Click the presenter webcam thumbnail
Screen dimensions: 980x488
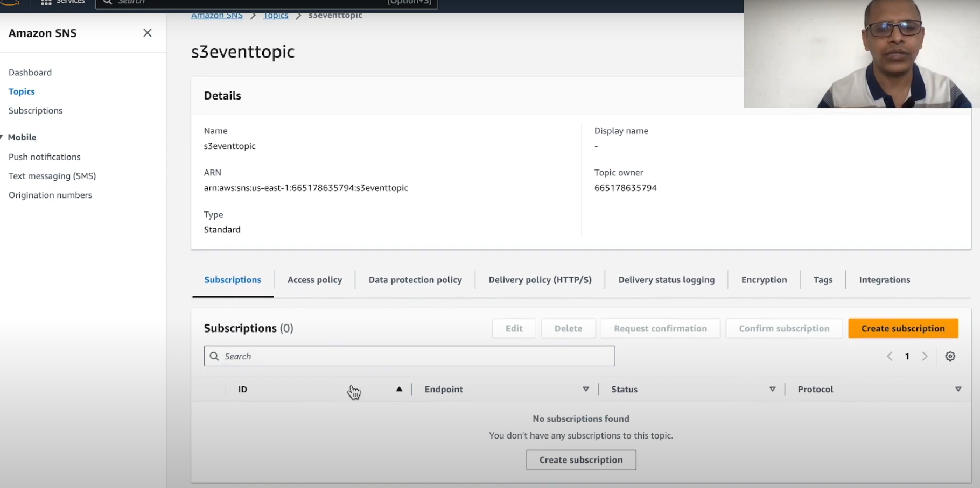tap(862, 54)
